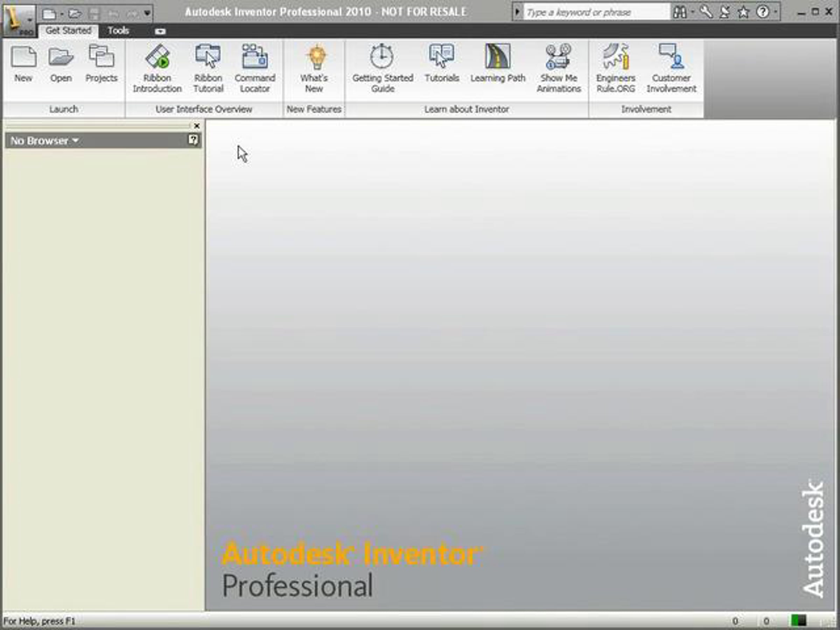This screenshot has width=840, height=630.
Task: Open the Getting Started Guide
Action: (383, 68)
